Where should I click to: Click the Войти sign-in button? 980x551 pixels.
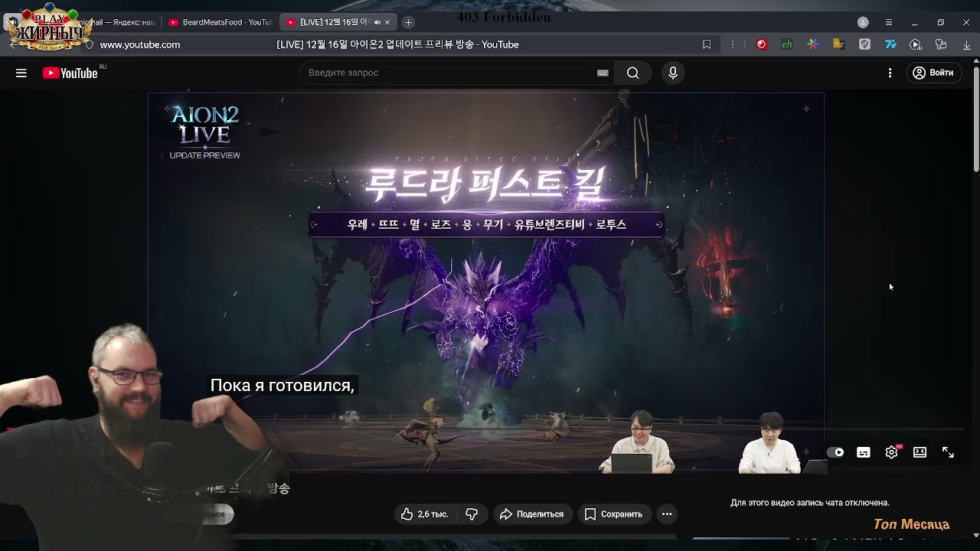[933, 73]
